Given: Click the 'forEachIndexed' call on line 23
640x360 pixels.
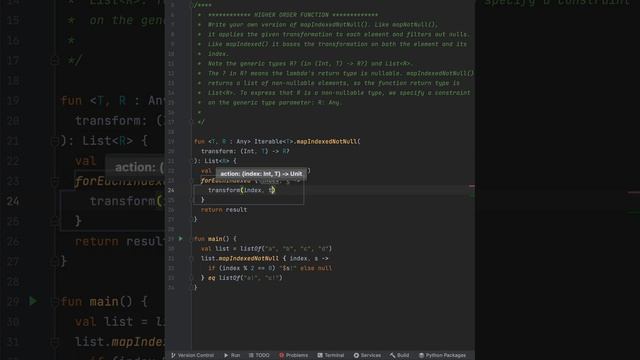Looking at the screenshot, I should click(x=225, y=181).
